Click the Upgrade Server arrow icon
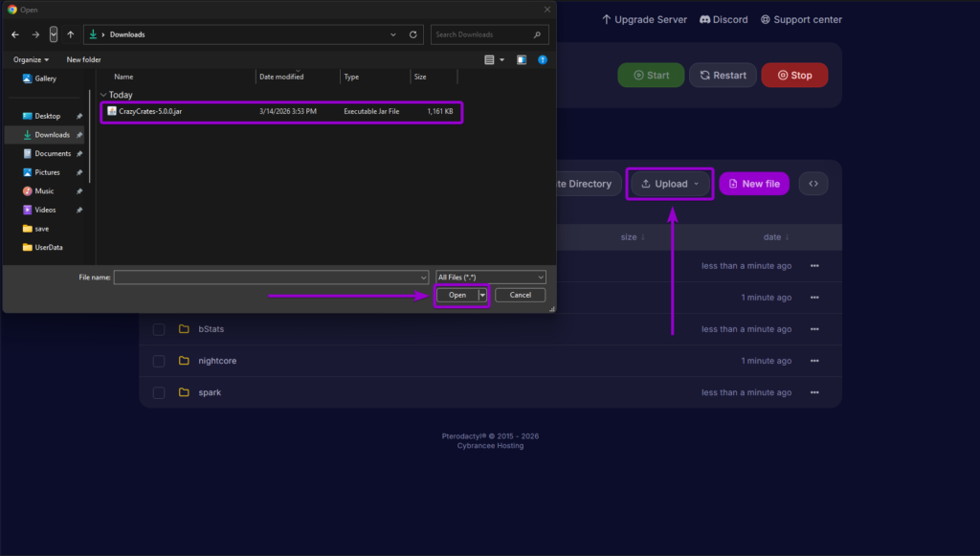Screen dimensions: 980x556 pyautogui.click(x=605, y=18)
